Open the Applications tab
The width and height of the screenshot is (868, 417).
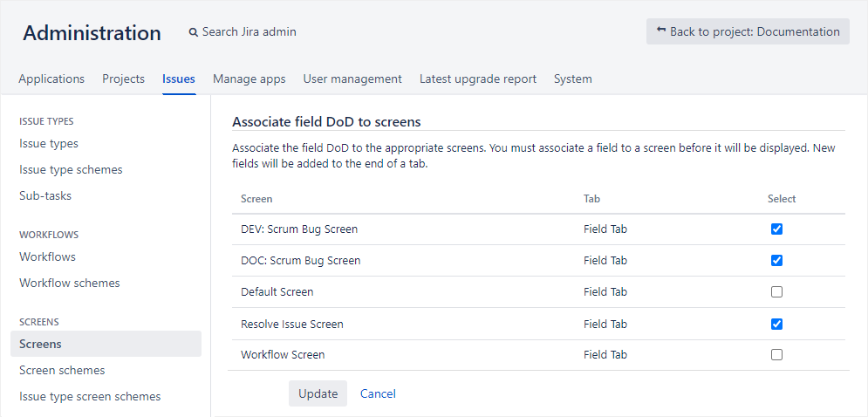point(51,79)
